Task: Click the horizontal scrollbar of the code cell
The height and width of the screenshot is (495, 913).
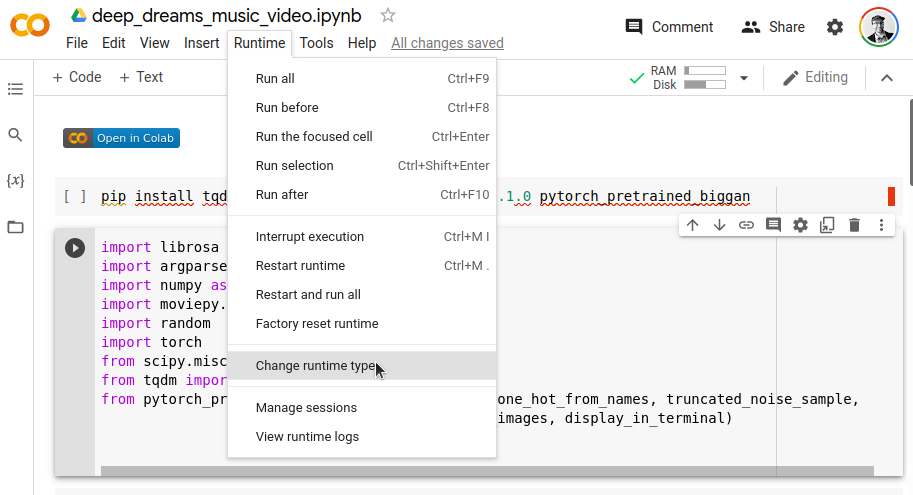Action: point(487,471)
